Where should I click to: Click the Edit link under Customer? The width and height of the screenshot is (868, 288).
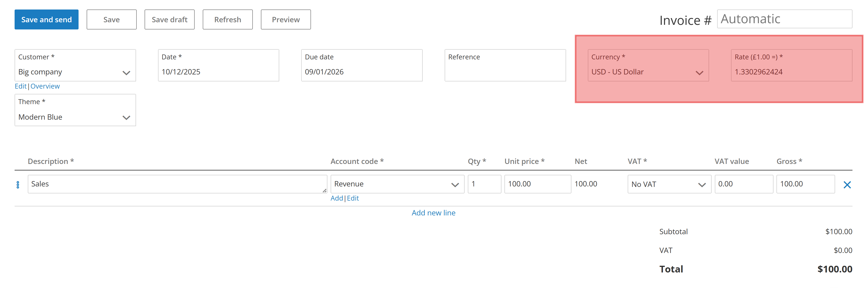click(21, 86)
